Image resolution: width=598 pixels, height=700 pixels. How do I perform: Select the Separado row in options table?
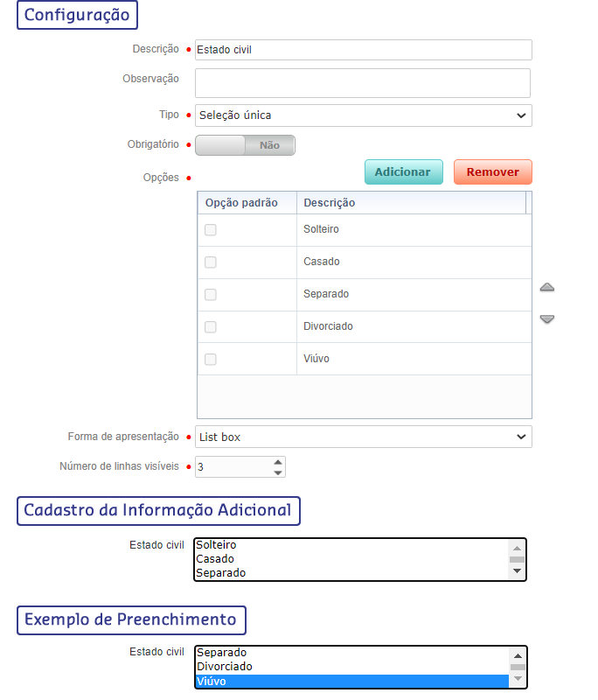point(411,295)
